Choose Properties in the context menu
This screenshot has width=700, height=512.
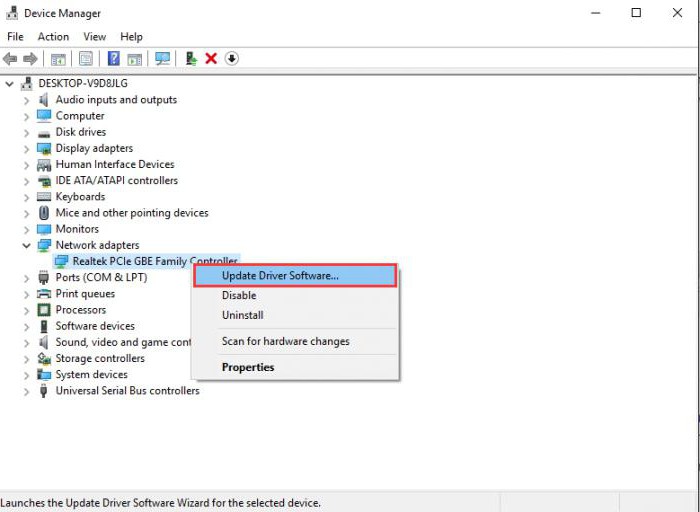pos(248,367)
